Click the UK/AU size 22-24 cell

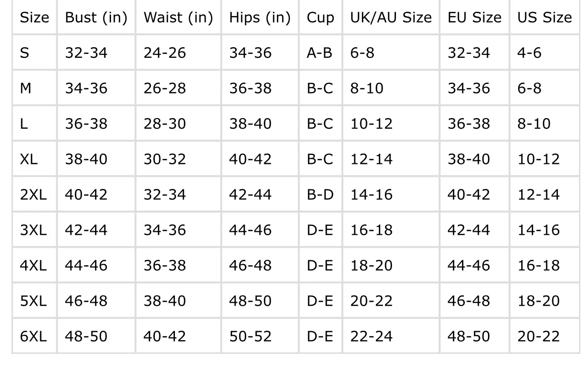(371, 336)
